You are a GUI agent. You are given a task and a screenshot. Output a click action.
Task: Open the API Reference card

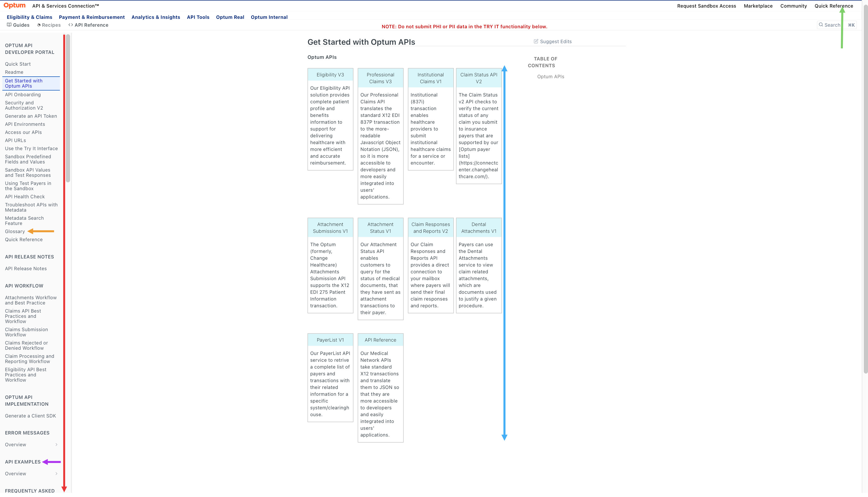pos(380,388)
